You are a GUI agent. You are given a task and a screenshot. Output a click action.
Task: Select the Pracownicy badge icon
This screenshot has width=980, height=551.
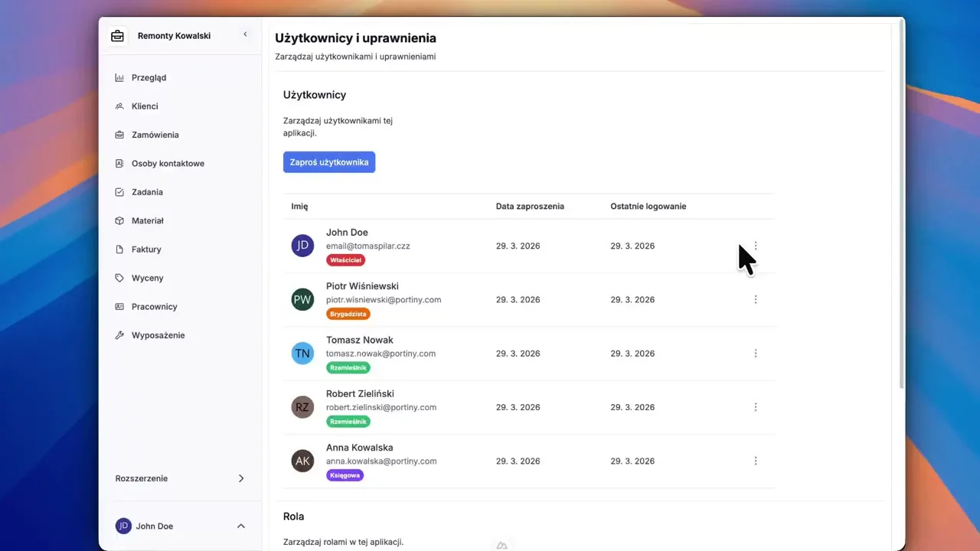[120, 306]
